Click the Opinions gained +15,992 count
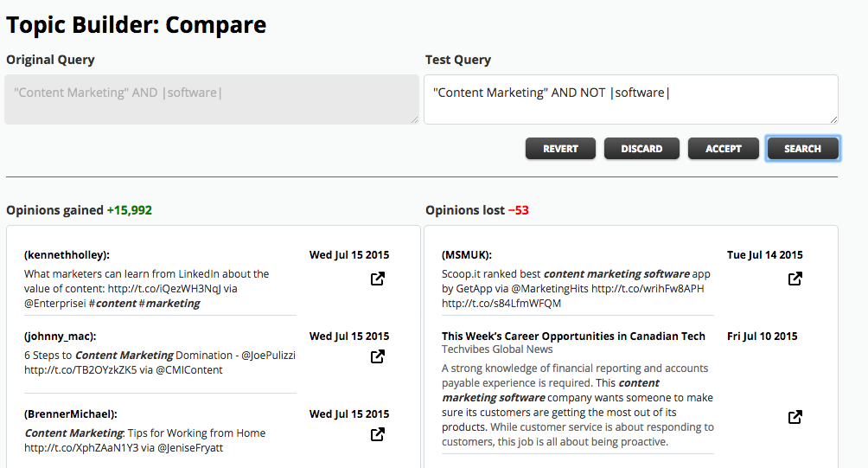The height and width of the screenshot is (468, 868). click(129, 210)
